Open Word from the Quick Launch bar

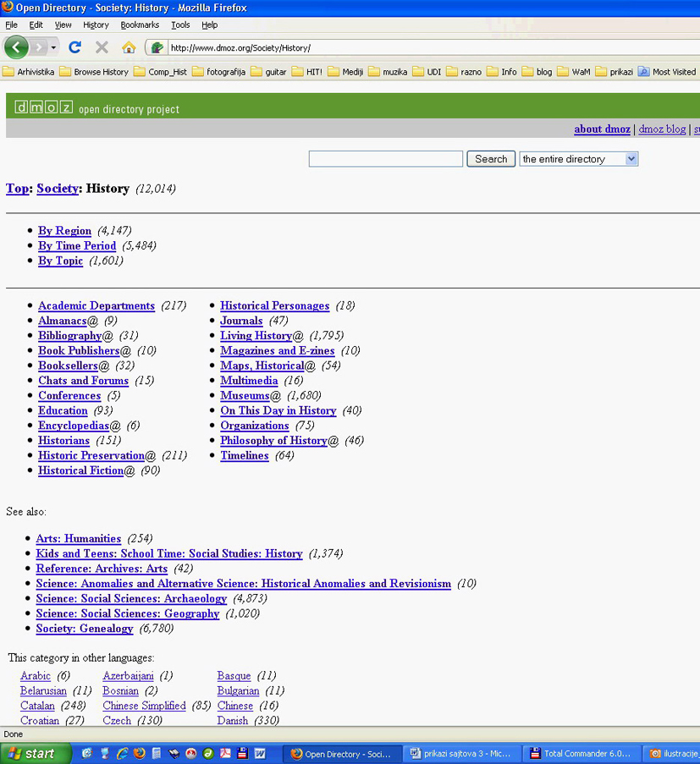[x=260, y=753]
